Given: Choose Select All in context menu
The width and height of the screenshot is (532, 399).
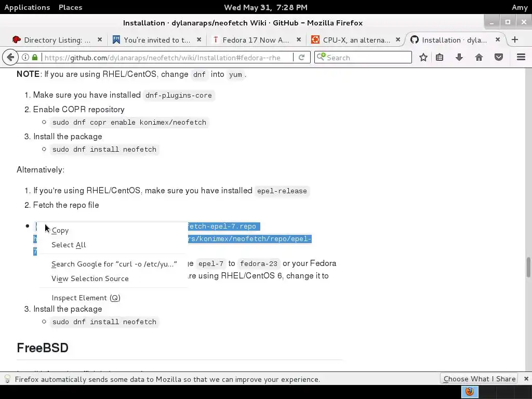Looking at the screenshot, I should pos(113,245).
